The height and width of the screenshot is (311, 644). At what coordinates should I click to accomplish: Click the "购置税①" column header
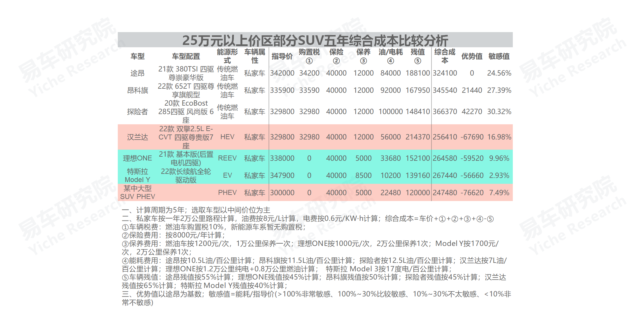tap(309, 56)
